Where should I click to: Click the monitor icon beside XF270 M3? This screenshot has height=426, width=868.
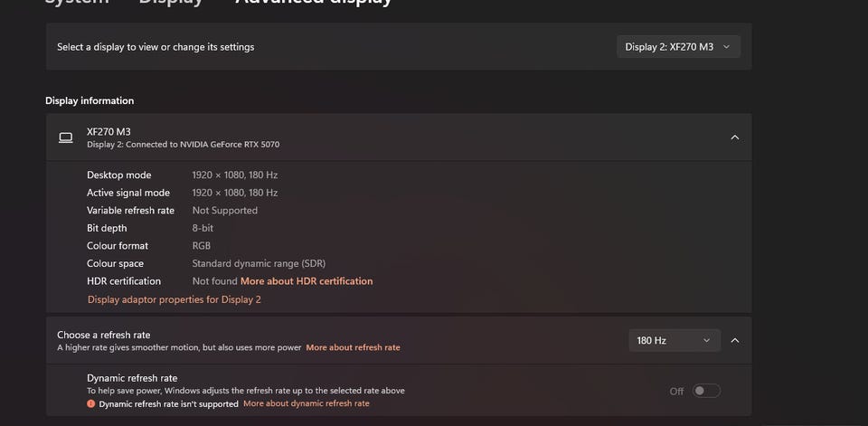coord(65,137)
